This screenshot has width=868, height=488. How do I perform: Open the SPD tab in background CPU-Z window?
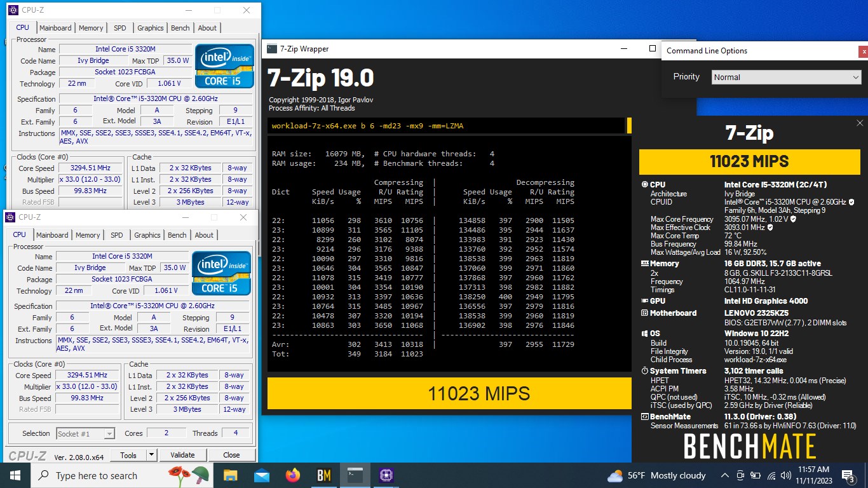[x=120, y=28]
